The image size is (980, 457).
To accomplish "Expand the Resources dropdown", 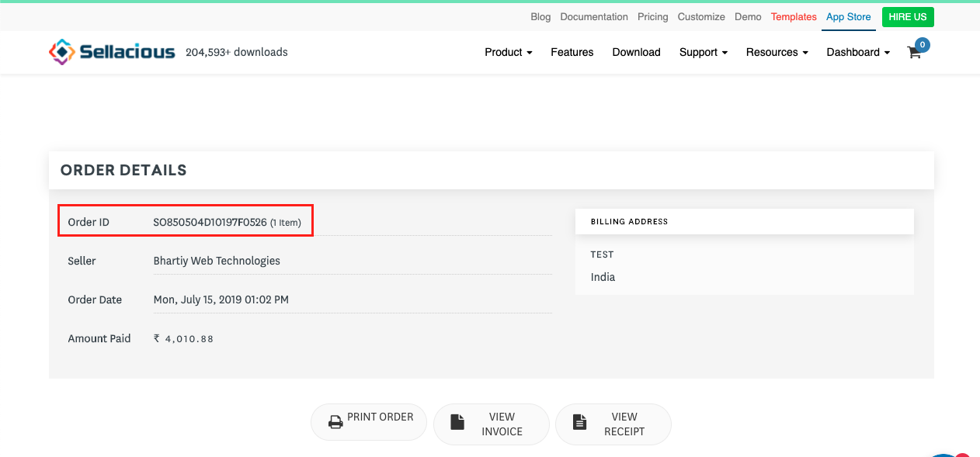I will click(x=777, y=52).
